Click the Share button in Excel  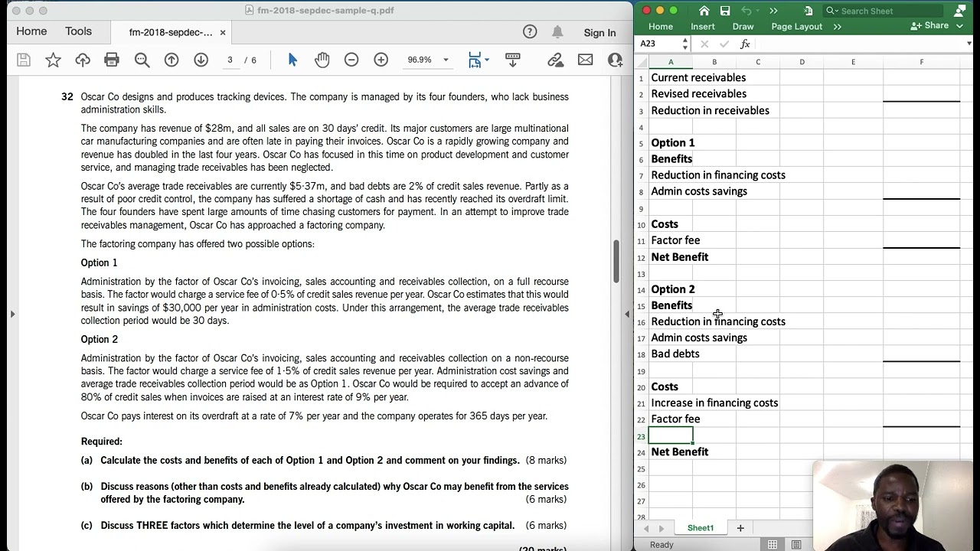pyautogui.click(x=930, y=26)
